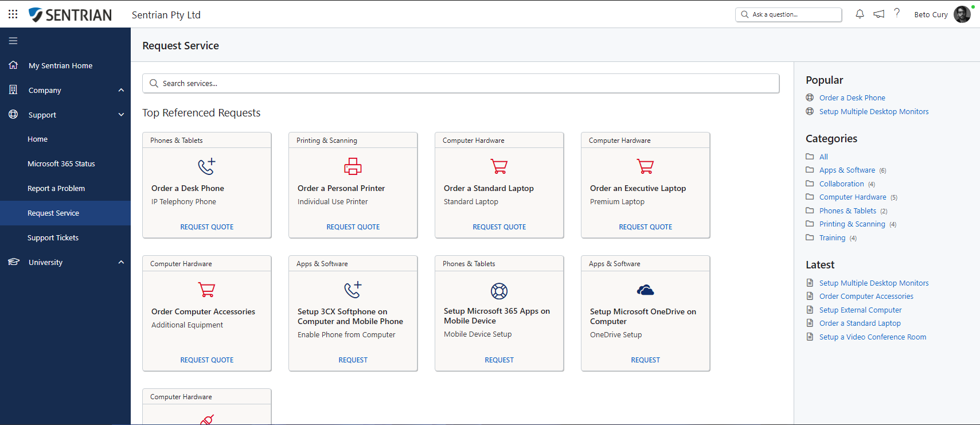The height and width of the screenshot is (425, 980).
Task: Click cart icon on Order a Standard Laptop card
Action: (x=499, y=166)
